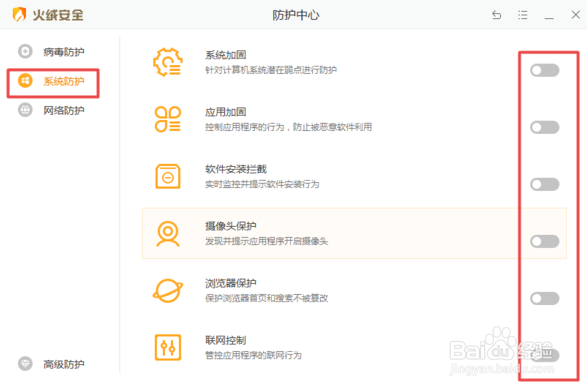Select the 系统防护 sidebar item
This screenshot has width=587, height=389.
point(51,81)
